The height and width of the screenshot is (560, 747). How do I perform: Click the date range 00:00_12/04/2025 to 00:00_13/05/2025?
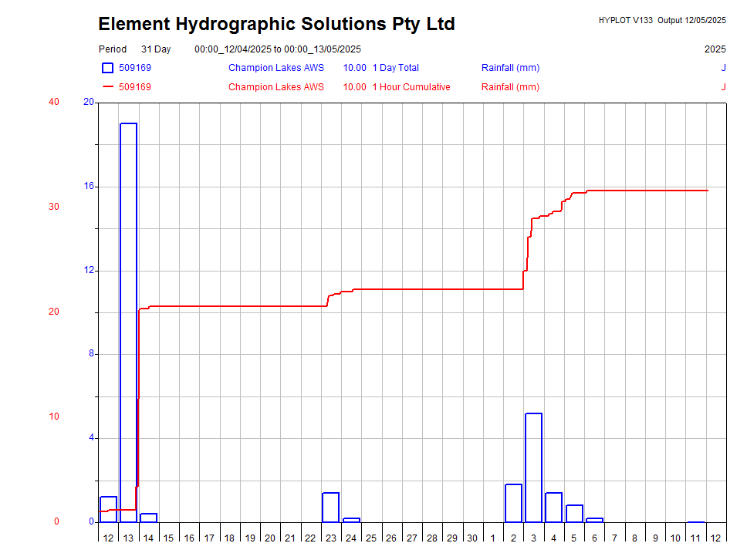[x=278, y=49]
